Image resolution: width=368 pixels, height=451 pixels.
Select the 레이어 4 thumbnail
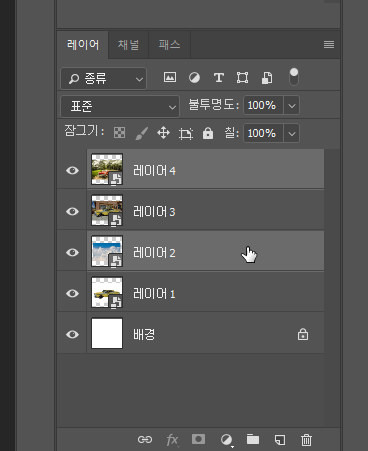pos(107,169)
